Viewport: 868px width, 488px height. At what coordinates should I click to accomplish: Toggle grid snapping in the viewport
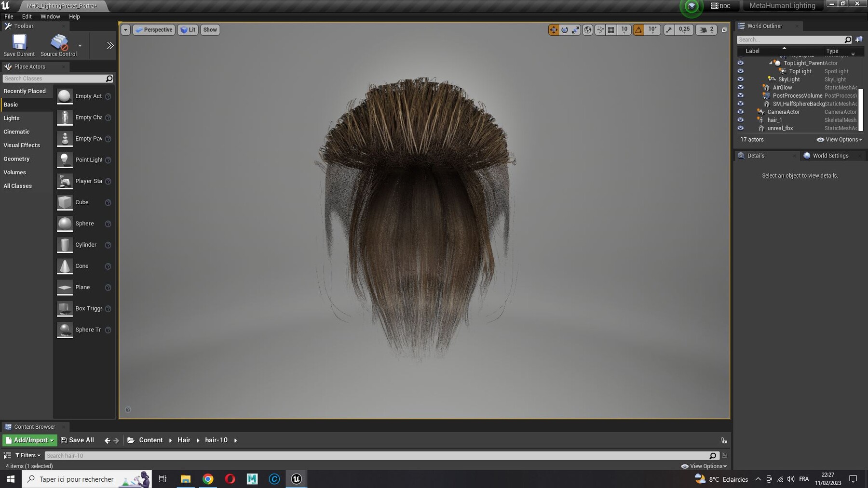coord(611,30)
